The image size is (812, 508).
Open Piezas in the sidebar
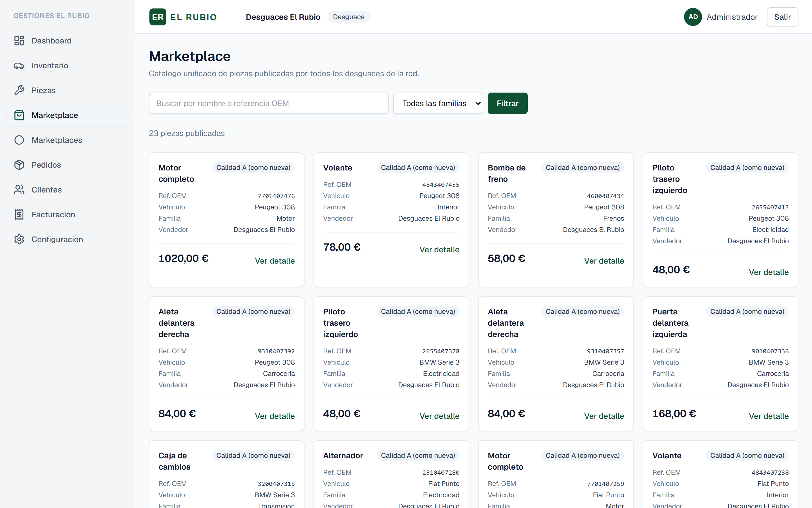point(67,90)
